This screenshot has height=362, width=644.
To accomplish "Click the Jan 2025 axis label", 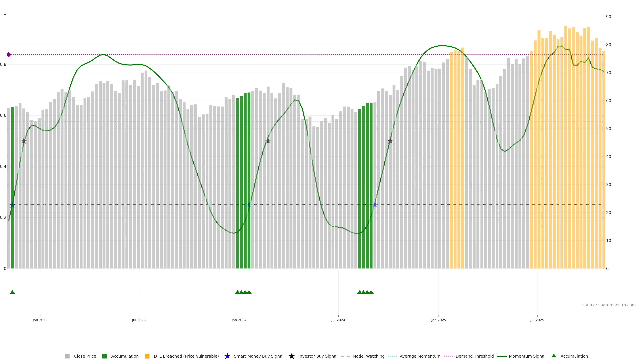I will click(x=438, y=320).
